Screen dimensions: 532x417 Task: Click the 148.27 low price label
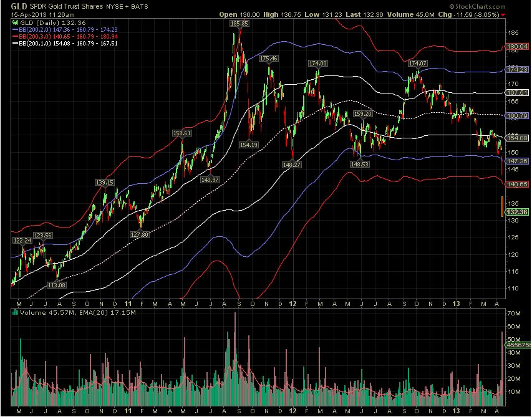291,165
